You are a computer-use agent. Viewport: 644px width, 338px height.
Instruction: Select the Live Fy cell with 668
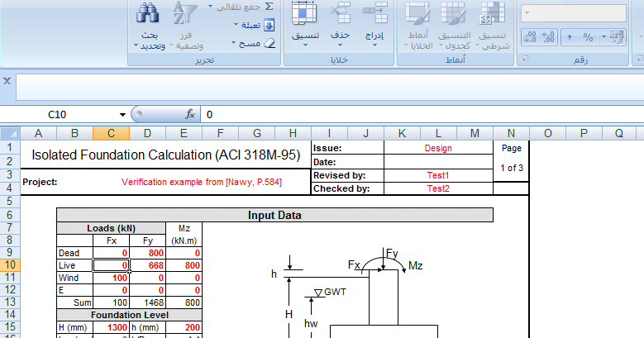click(147, 265)
